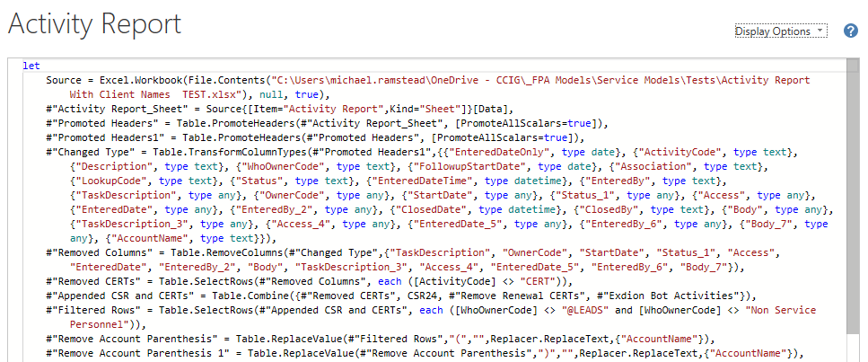Click the "Activity Report" page title
This screenshot has width=868, height=362.
click(94, 24)
